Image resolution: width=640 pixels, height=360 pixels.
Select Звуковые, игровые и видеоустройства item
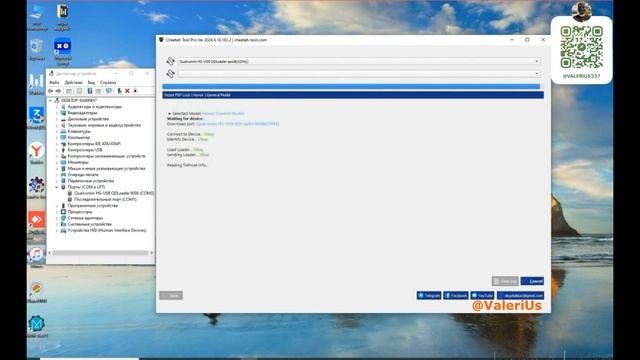104,125
